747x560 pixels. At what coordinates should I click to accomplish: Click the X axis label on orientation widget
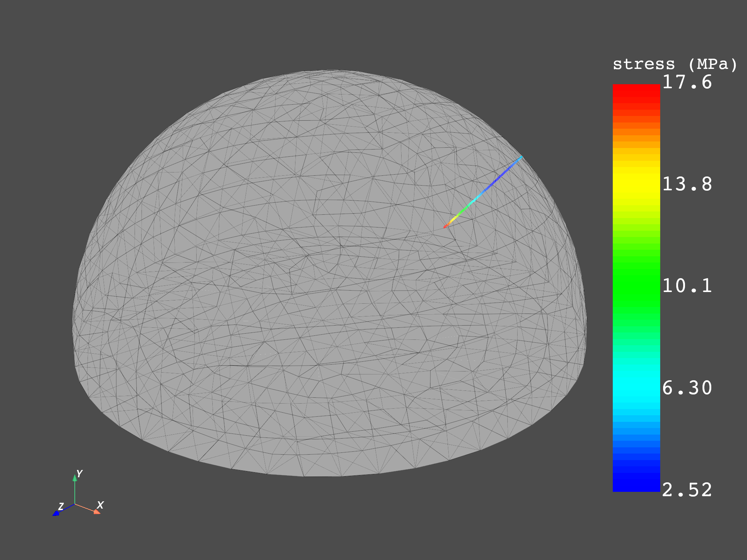point(100,505)
